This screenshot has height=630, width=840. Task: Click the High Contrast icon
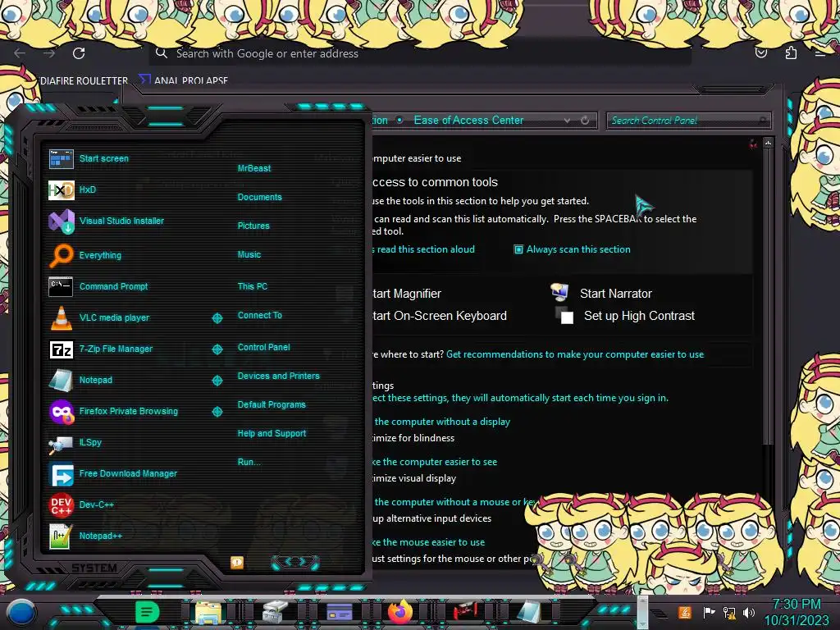tap(564, 316)
